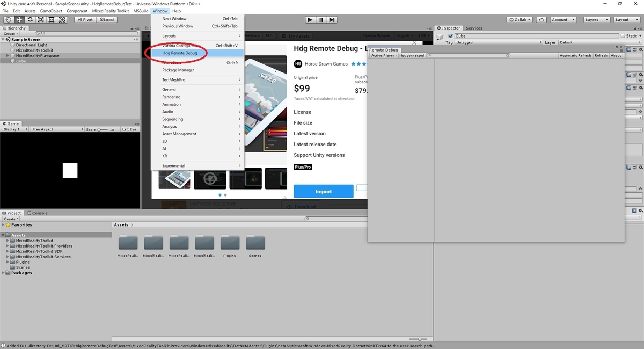This screenshot has height=349, width=644.
Task: Select the Rect transform tool
Action: (52, 20)
